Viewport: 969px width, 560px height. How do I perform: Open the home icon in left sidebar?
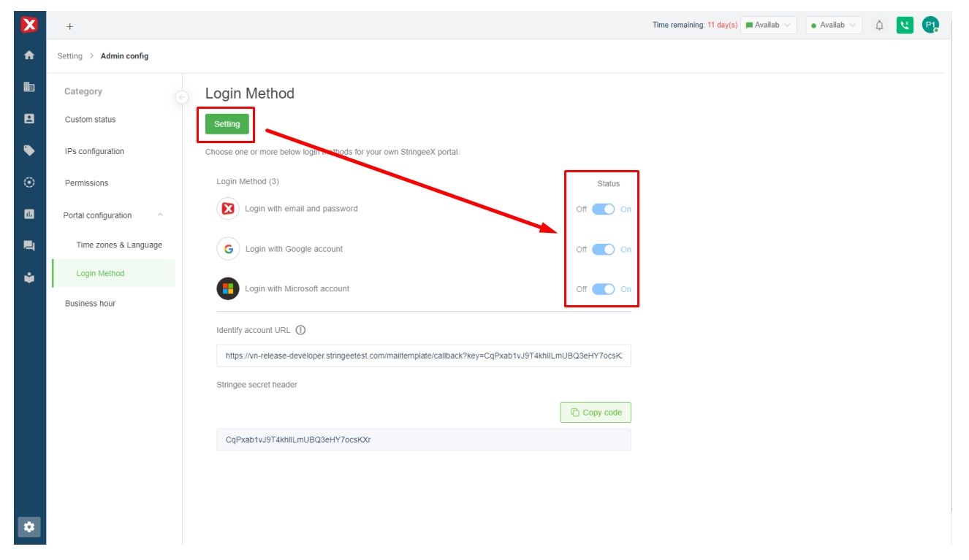[29, 55]
